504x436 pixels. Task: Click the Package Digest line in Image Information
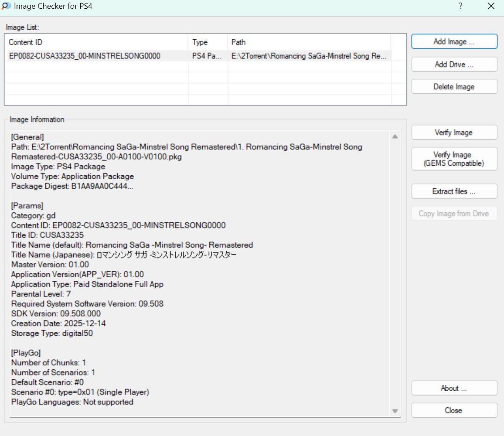coord(72,186)
